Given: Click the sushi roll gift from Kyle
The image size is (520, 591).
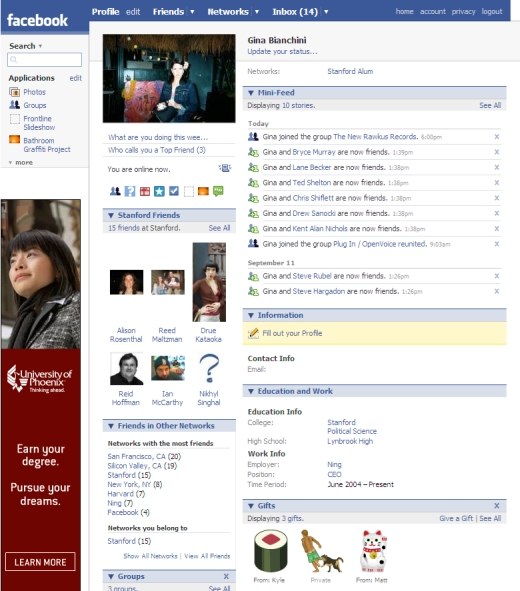Looking at the screenshot, I should 271,551.
